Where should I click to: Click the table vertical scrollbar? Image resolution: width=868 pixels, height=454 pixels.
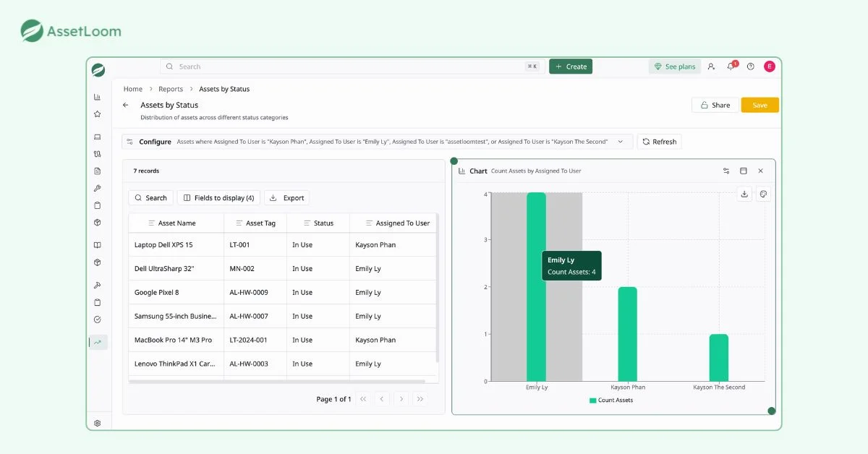[x=437, y=288]
